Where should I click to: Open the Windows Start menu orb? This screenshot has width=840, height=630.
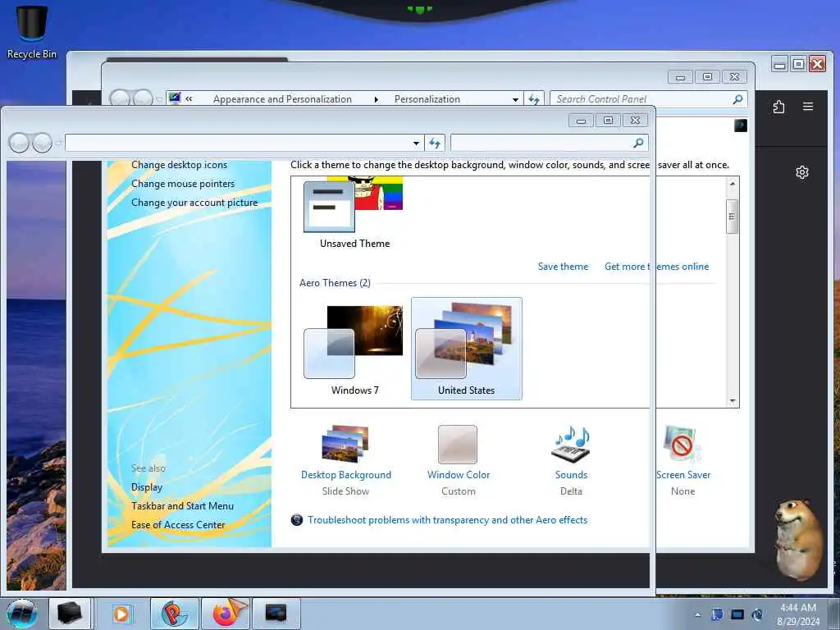(x=22, y=614)
